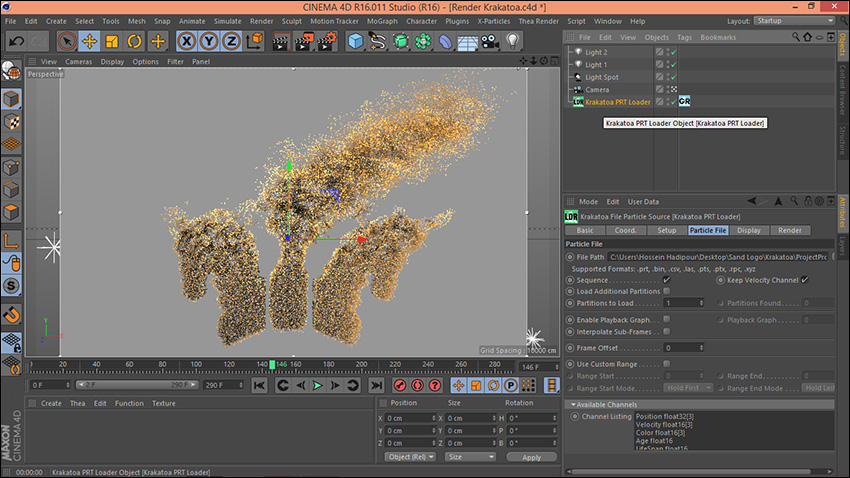Enable Playback Graph checkbox
Screen dimensions: 850x478
[667, 319]
